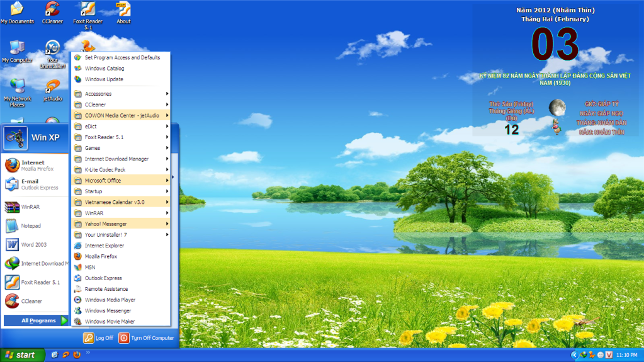This screenshot has height=362, width=644.
Task: Click lunar day number 12 on calendar widget
Action: [x=511, y=130]
